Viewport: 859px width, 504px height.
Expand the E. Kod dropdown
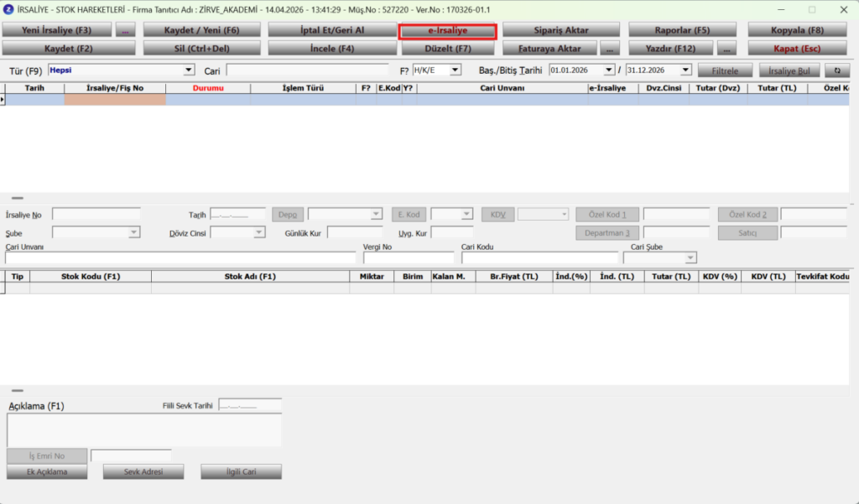[466, 214]
